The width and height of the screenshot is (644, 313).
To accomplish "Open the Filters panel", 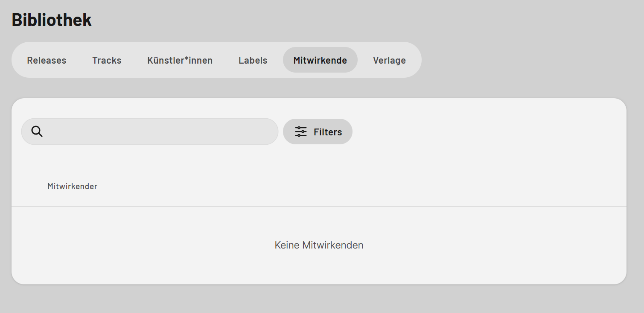I will coord(318,132).
